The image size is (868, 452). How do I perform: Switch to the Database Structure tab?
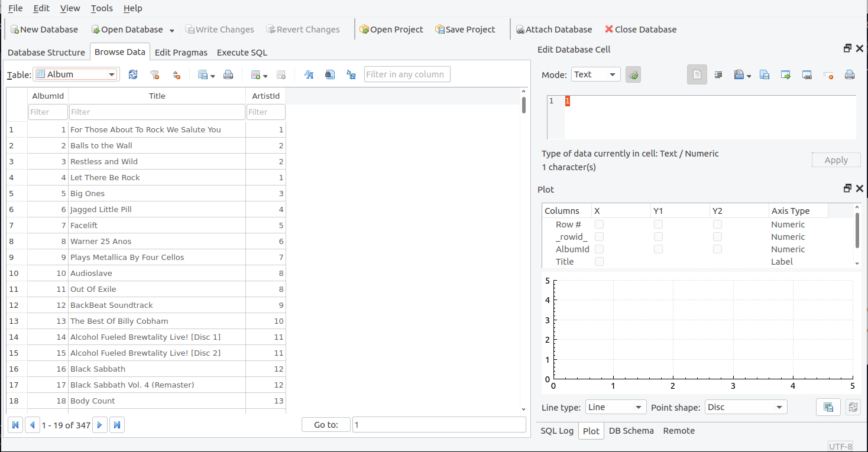pos(46,53)
